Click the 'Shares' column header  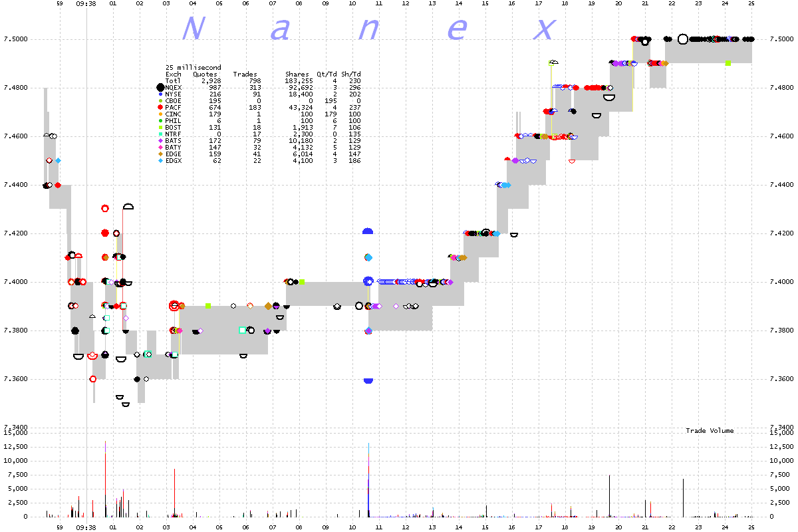pos(297,74)
